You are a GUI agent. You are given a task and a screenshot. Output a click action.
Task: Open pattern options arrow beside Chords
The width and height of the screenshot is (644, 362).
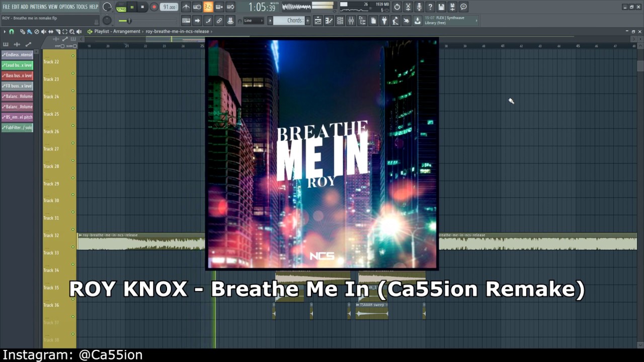click(270, 21)
